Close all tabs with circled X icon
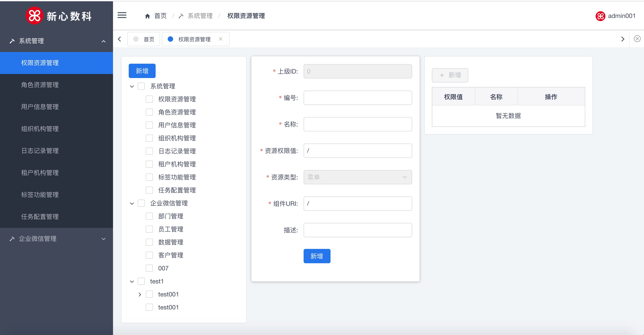The width and height of the screenshot is (644, 335). 637,39
